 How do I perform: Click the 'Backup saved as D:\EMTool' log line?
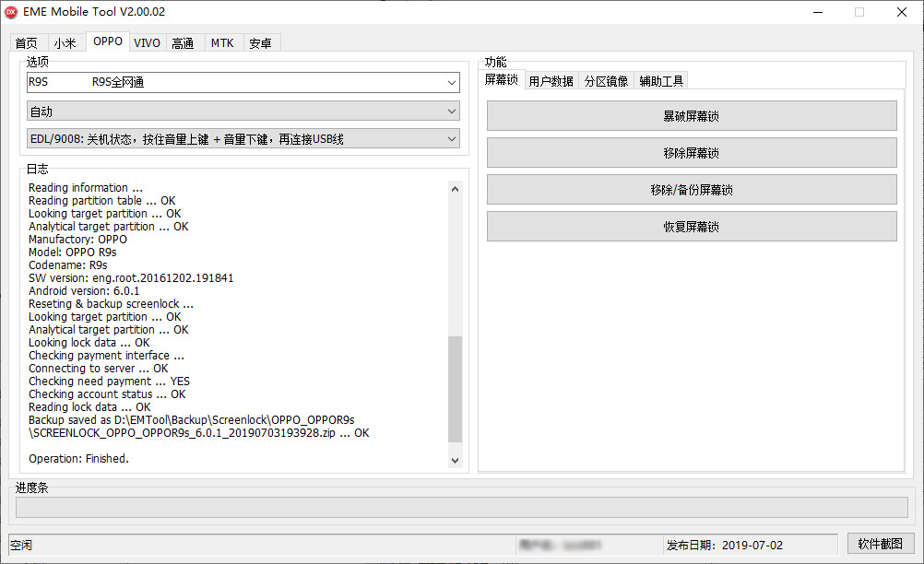point(192,419)
